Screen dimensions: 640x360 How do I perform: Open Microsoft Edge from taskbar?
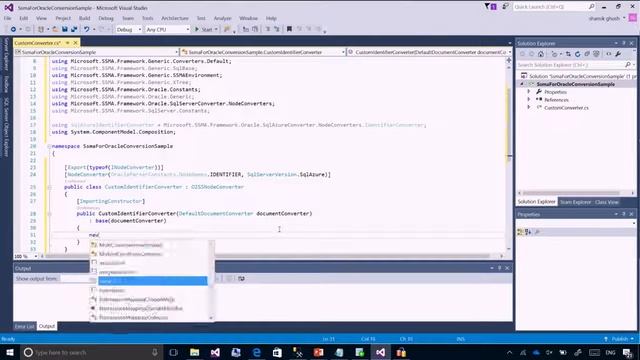[256, 352]
